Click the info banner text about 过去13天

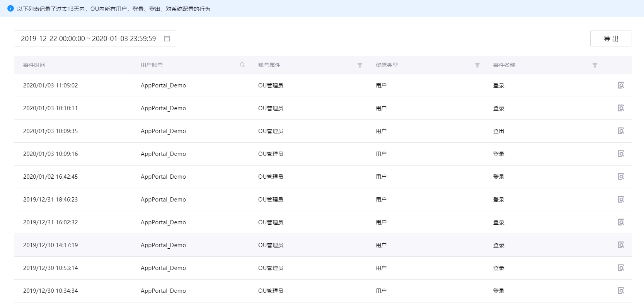click(x=114, y=9)
